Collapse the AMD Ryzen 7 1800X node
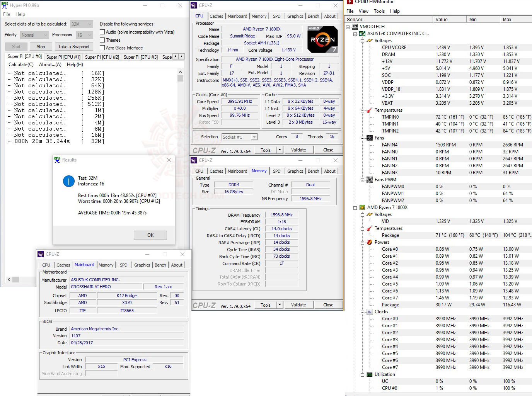Screen dimensions: 532x396 point(355,207)
